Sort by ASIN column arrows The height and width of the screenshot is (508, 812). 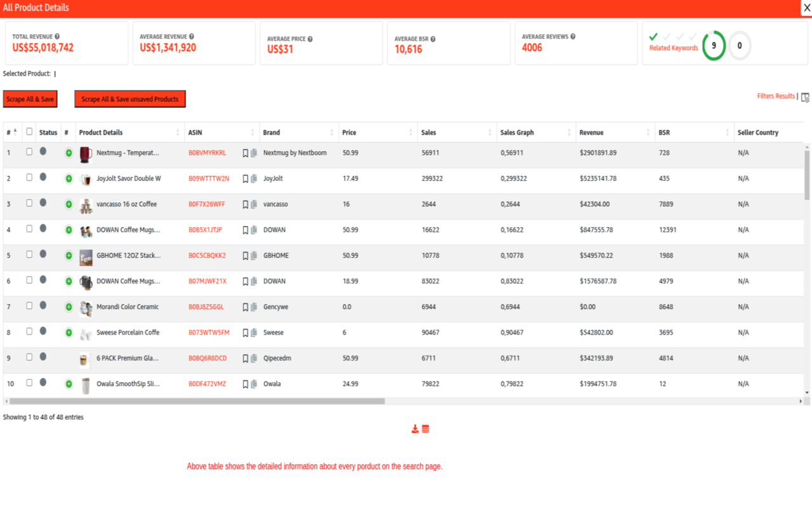click(x=252, y=133)
